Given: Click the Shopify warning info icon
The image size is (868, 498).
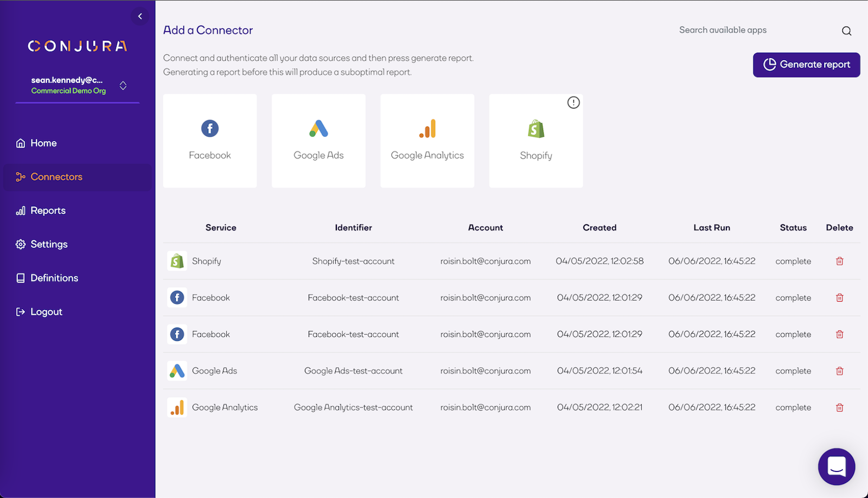Looking at the screenshot, I should pos(573,103).
